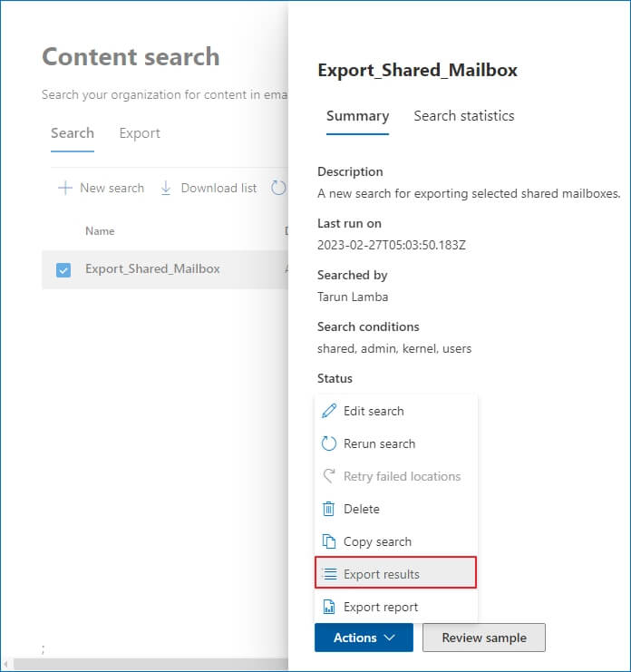Uncheck the Export_Shared_Mailbox row checkbox
631x672 pixels.
(x=63, y=269)
